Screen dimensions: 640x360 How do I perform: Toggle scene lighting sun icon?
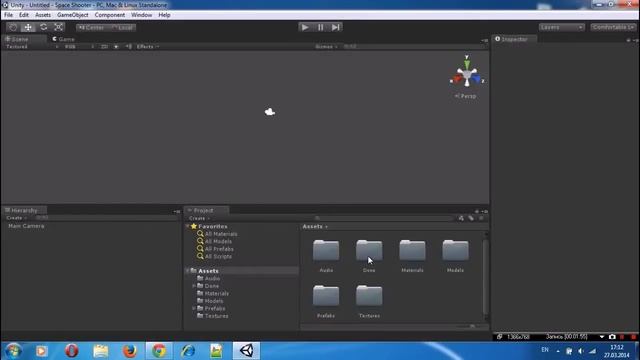click(116, 47)
